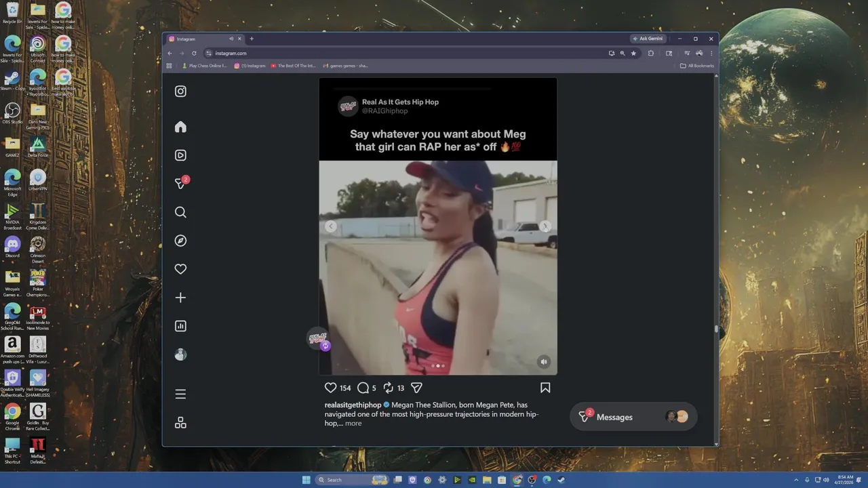This screenshot has width=868, height=488.
Task: Open the Chrome extensions puzzle icon
Action: [x=651, y=53]
